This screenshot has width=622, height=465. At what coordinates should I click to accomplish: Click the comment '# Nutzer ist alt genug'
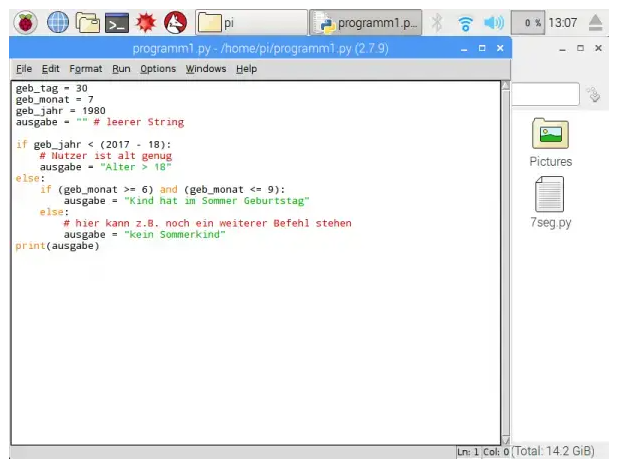[106, 156]
